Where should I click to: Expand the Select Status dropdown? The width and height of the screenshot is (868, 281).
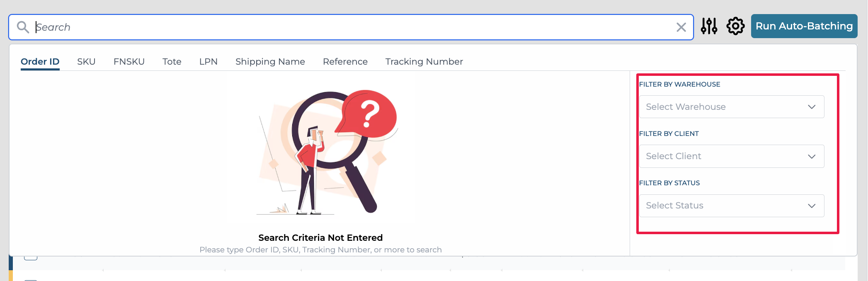click(731, 206)
